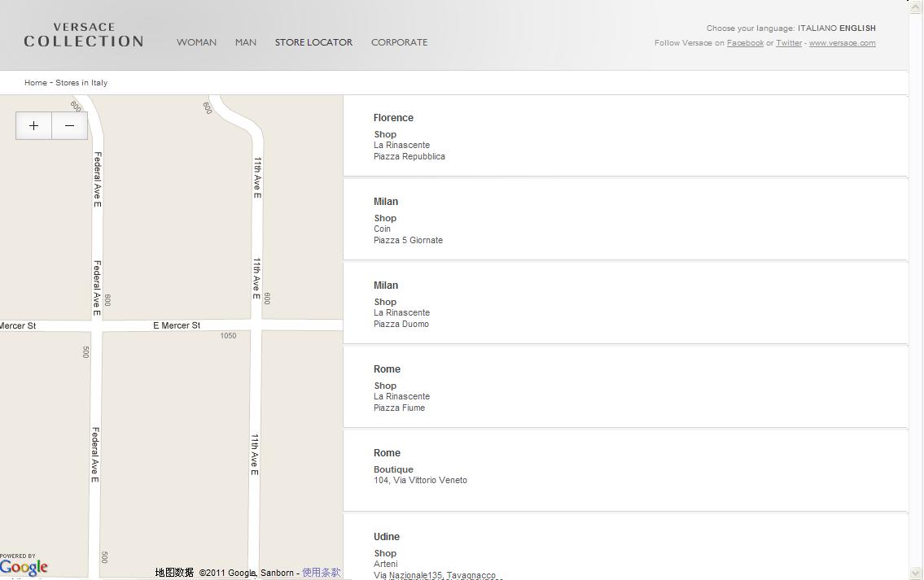This screenshot has height=580, width=924.
Task: Open the Facebook link
Action: point(745,43)
